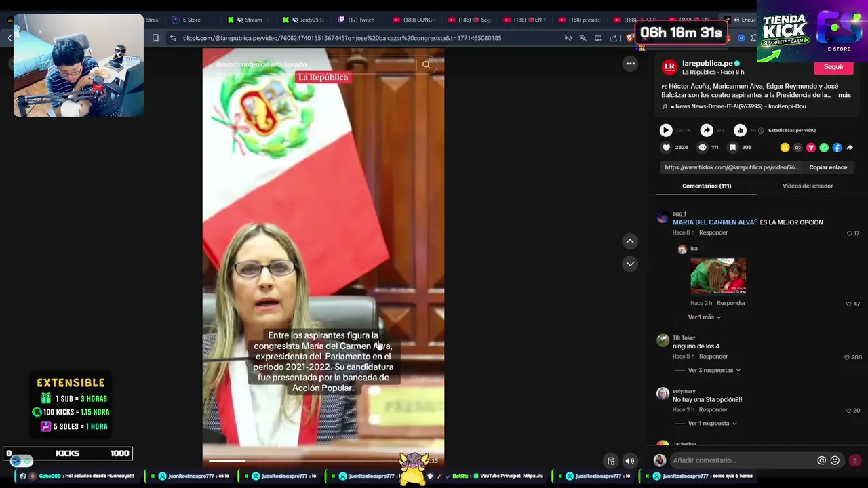The height and width of the screenshot is (488, 868).
Task: Click the MARIA DEL CARMEN ALVA mention
Action: click(713, 222)
